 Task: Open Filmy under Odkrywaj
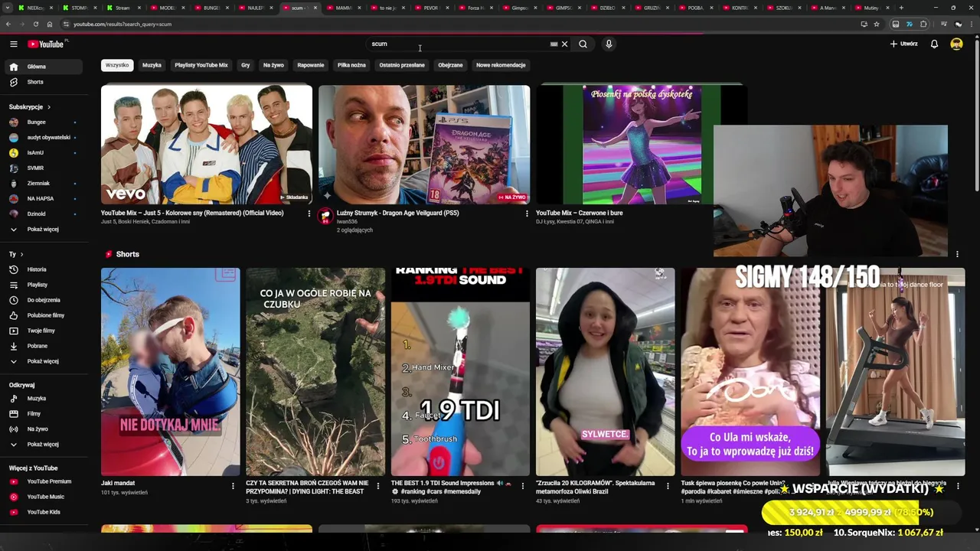[43, 414]
